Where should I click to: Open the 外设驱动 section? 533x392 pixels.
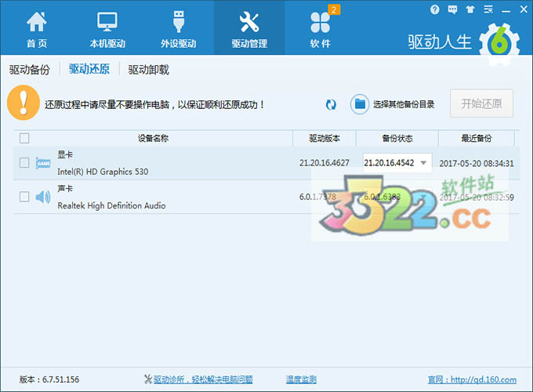179,30
